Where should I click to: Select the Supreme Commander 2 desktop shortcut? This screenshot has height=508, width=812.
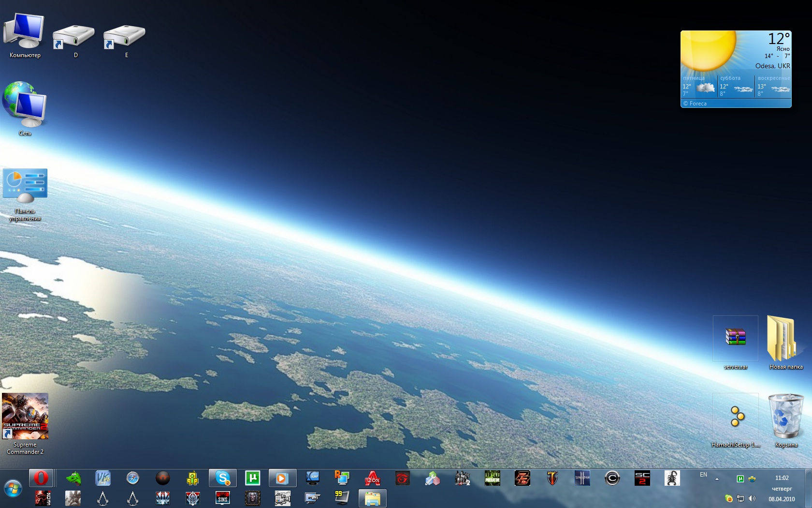pos(25,424)
